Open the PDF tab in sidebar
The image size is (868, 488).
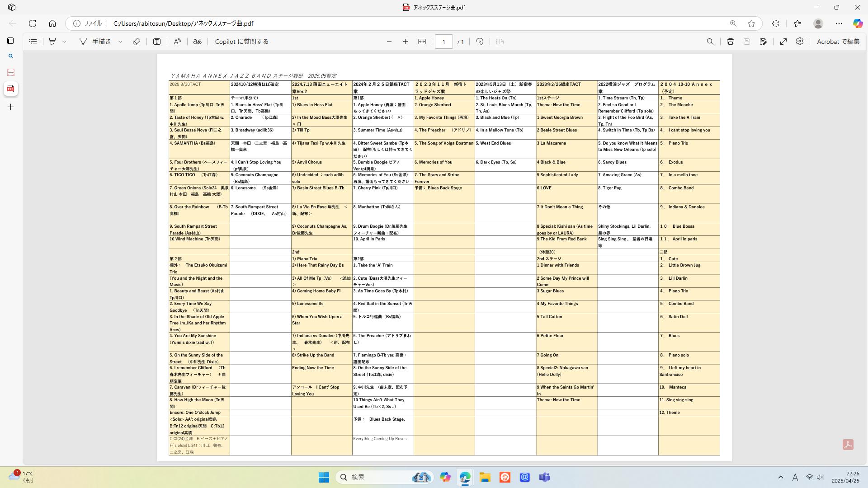(x=11, y=89)
